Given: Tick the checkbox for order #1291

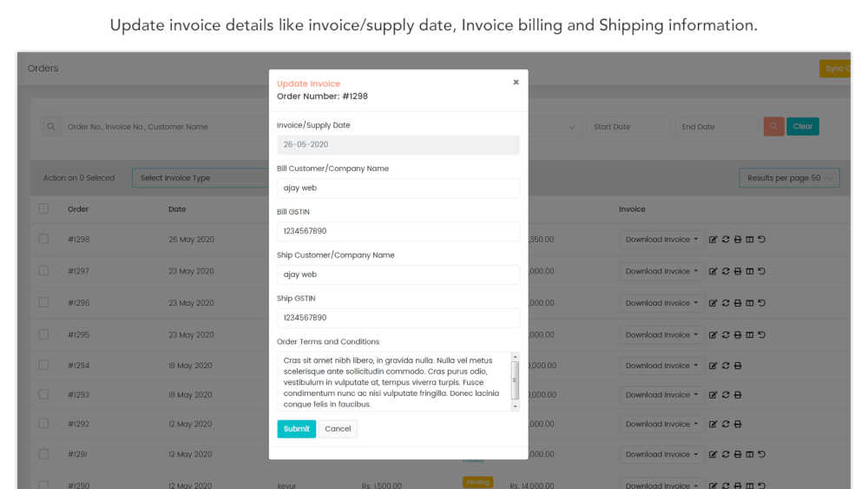Looking at the screenshot, I should point(43,454).
